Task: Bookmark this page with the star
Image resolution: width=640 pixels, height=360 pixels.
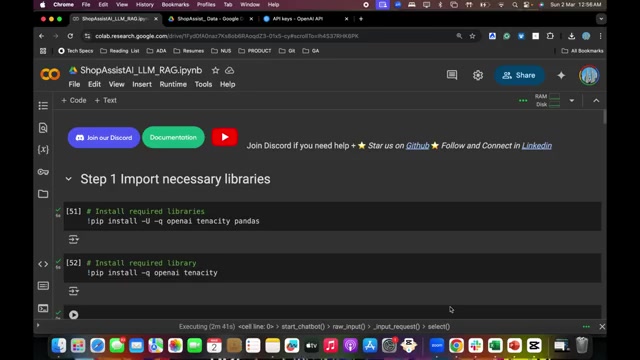Action: click(x=472, y=36)
